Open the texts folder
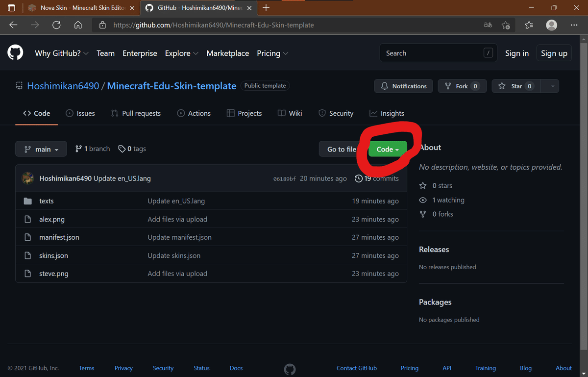The height and width of the screenshot is (377, 588). pyautogui.click(x=47, y=201)
